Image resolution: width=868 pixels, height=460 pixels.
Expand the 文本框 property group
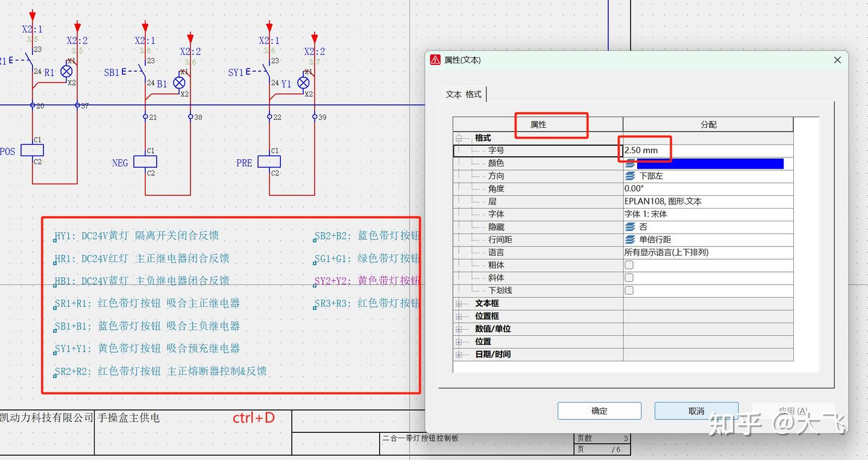click(x=459, y=303)
